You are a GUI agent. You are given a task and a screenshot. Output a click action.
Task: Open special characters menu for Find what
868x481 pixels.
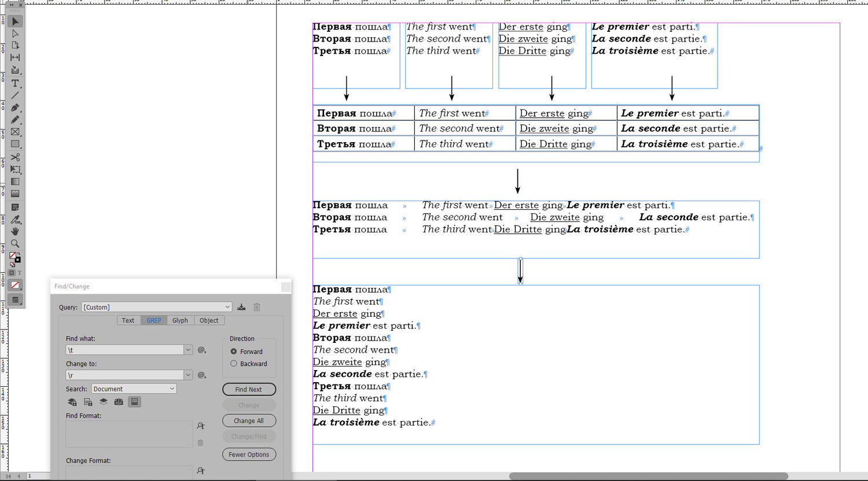pos(202,350)
